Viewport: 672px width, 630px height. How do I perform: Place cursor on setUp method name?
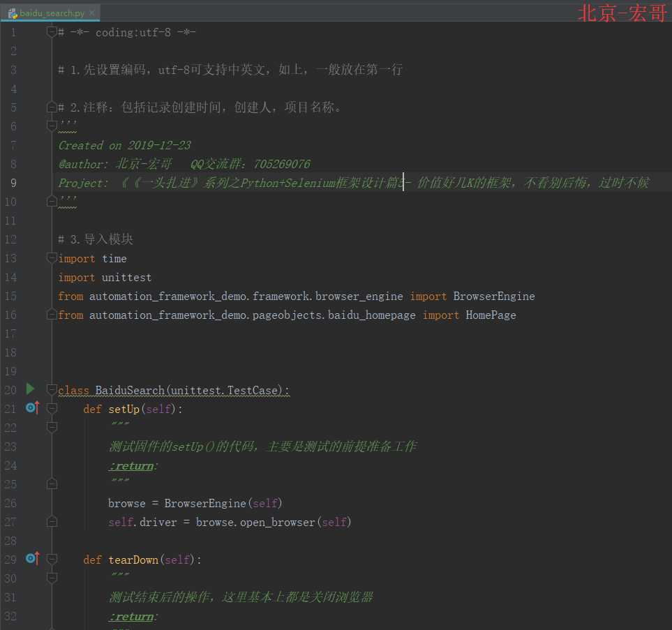[124, 410]
